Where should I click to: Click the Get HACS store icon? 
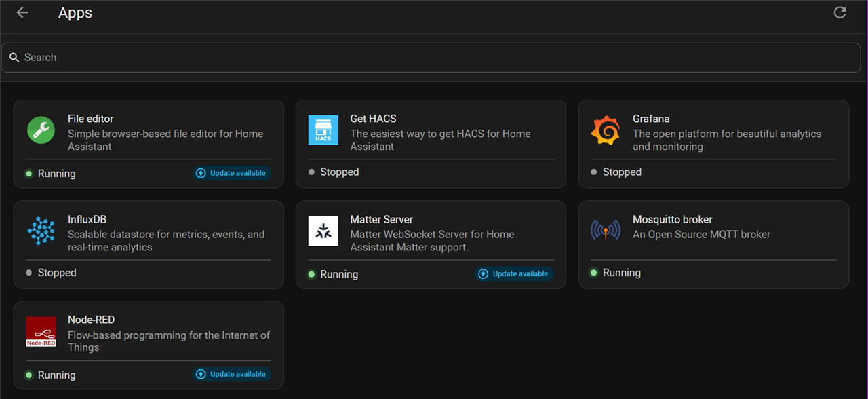[x=323, y=130]
